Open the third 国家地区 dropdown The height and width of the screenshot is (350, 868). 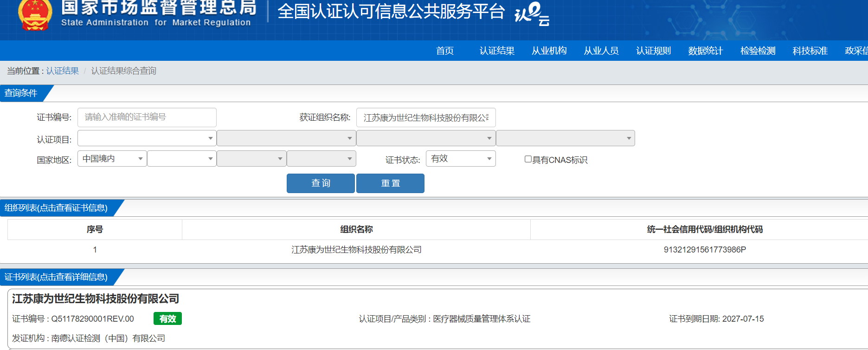click(x=251, y=159)
